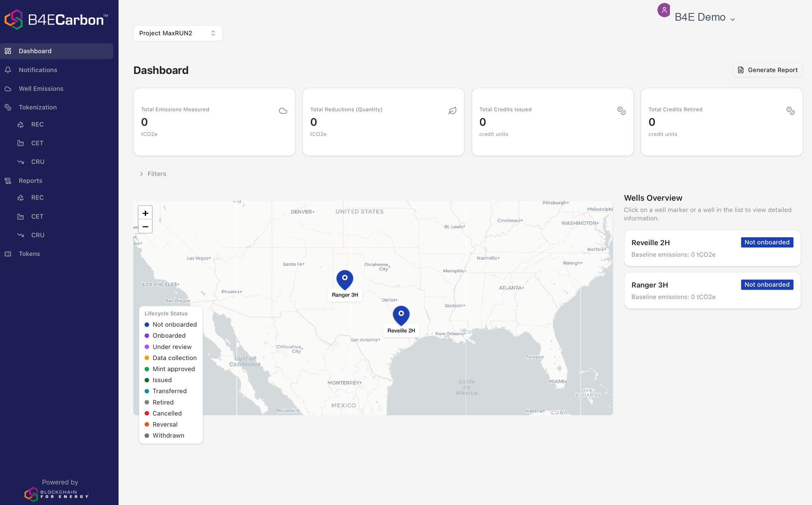Click the trend-down icon beside CRU under Reports
Image resolution: width=812 pixels, height=505 pixels.
coord(21,235)
